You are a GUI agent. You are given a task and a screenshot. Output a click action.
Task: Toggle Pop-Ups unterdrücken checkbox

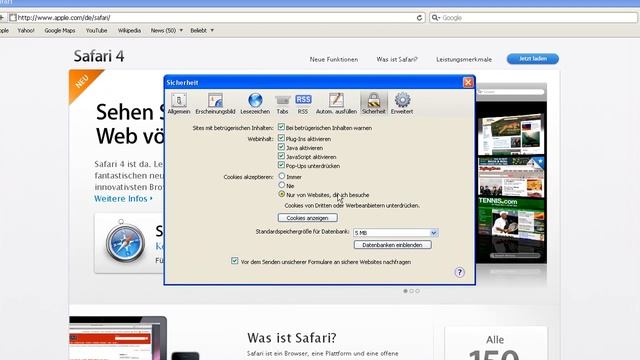click(281, 165)
